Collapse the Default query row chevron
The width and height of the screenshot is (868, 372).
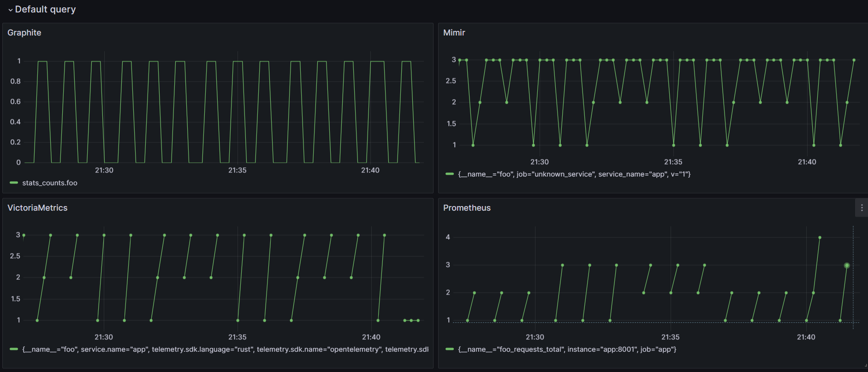point(10,10)
